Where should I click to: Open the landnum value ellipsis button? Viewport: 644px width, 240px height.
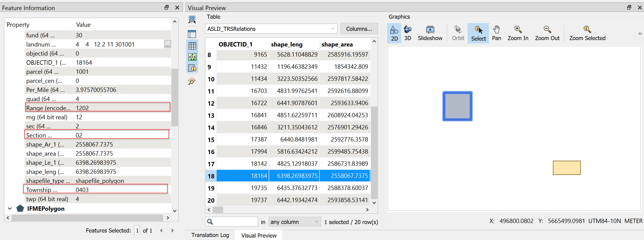(x=168, y=44)
